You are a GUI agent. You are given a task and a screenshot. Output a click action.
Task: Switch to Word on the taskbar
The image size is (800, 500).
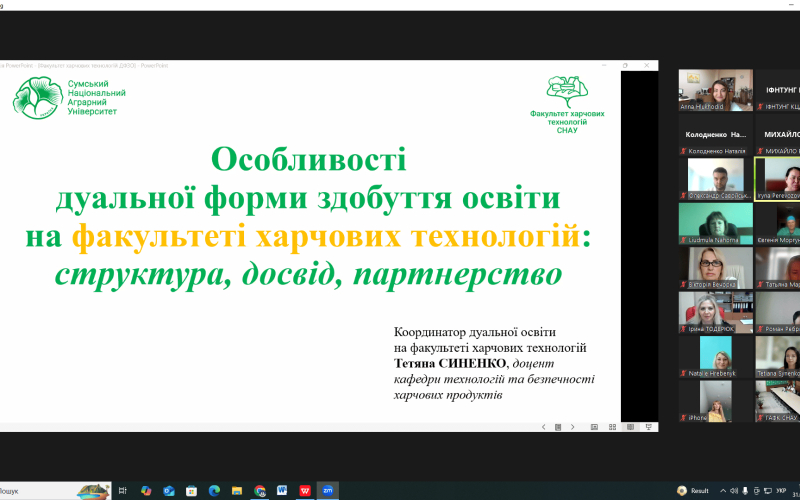pos(282,491)
